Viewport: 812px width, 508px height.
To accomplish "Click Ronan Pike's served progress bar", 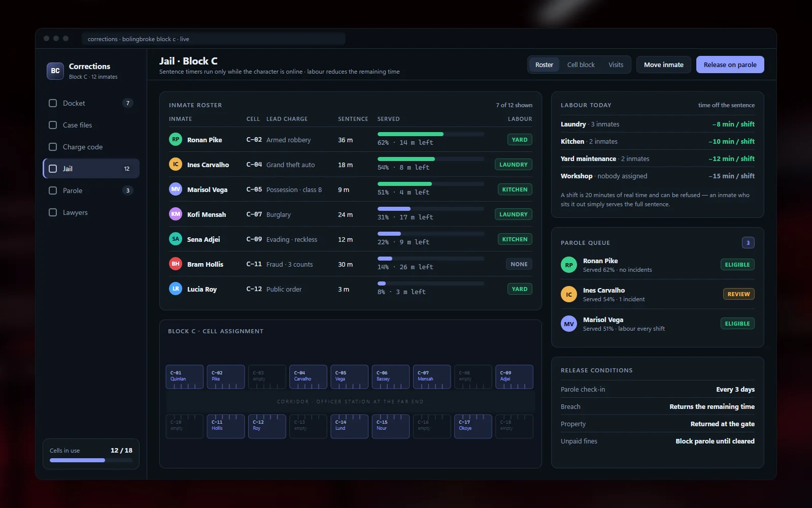I will point(431,134).
